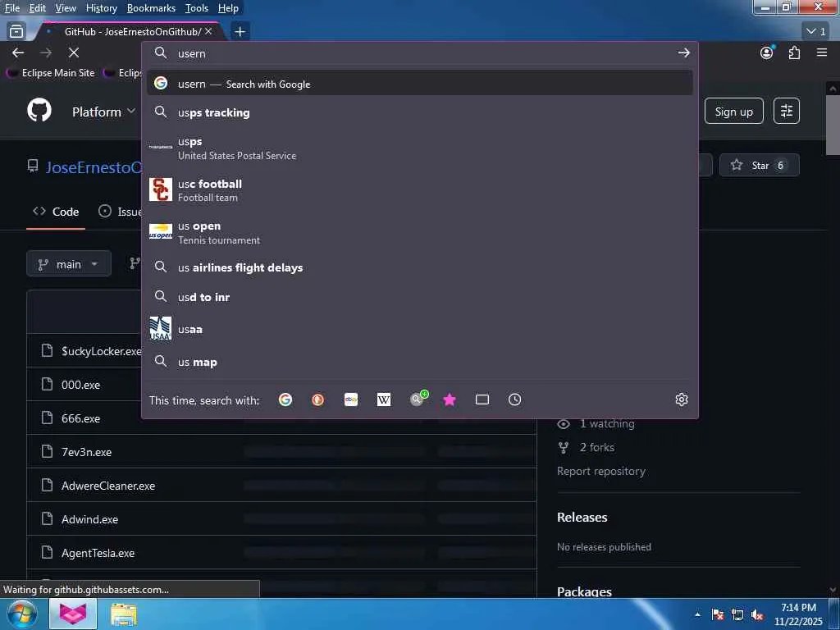Open the main branch dropdown
The width and height of the screenshot is (840, 630).
pos(69,264)
